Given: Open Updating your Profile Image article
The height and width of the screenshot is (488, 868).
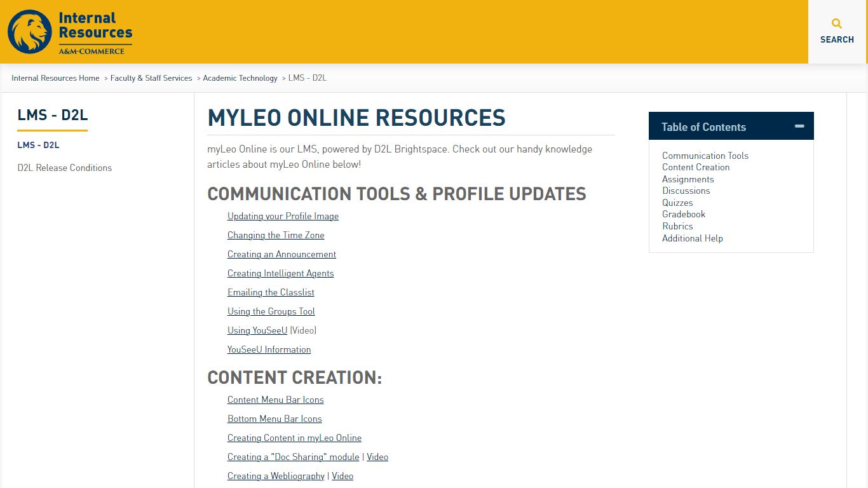Looking at the screenshot, I should 283,216.
